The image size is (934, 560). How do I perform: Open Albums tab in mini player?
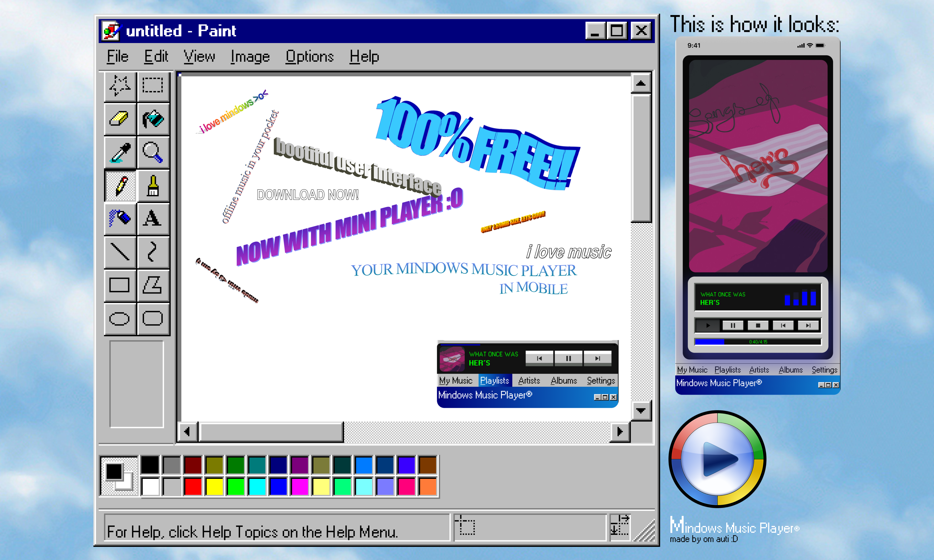tap(564, 381)
